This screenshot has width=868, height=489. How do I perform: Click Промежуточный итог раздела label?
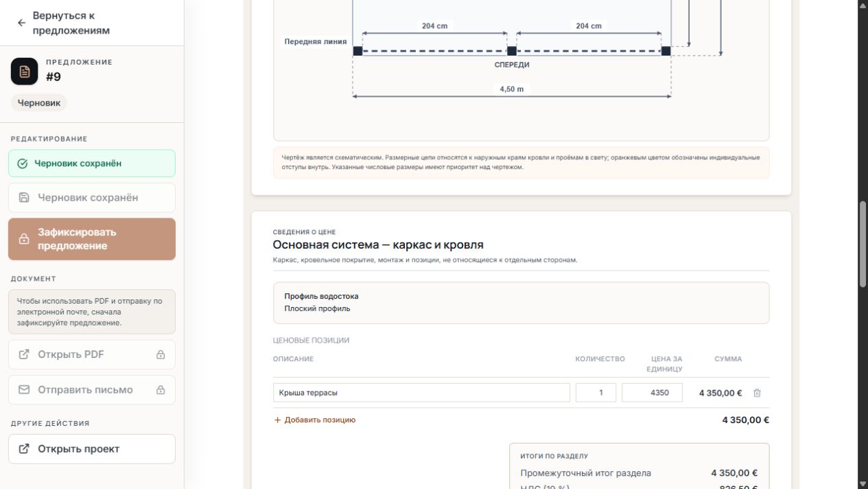point(585,473)
